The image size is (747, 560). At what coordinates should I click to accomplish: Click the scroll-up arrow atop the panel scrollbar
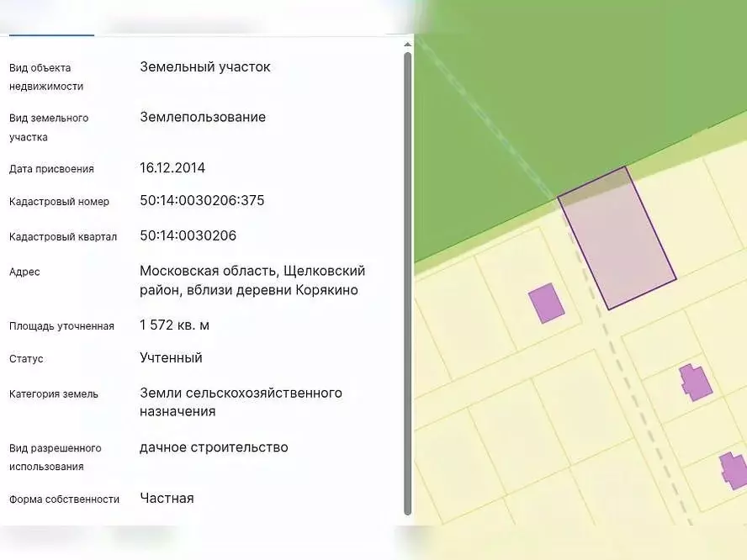[x=409, y=43]
